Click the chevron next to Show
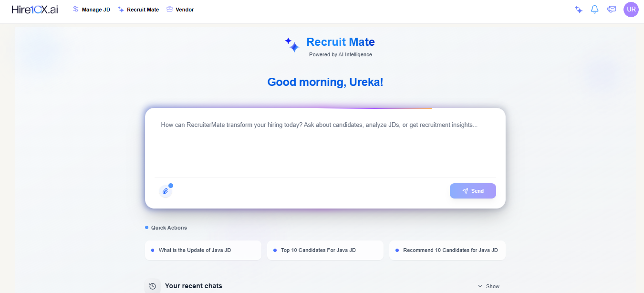Screen dimensions: 644x293 (480, 286)
